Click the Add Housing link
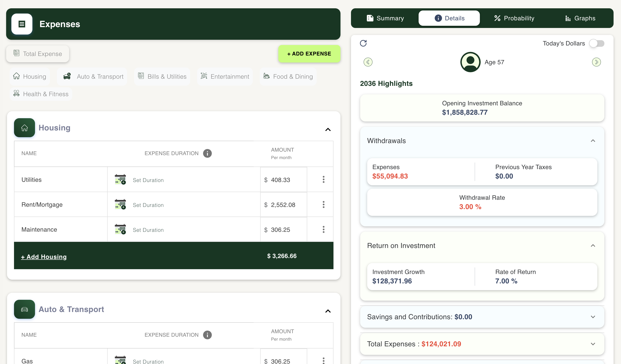621x364 pixels. pos(44,257)
